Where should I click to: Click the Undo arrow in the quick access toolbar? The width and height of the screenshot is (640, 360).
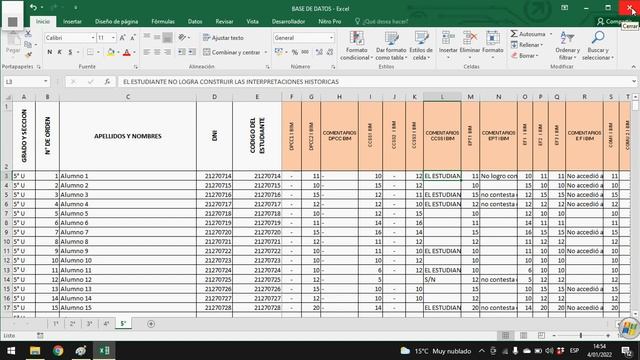pos(33,7)
